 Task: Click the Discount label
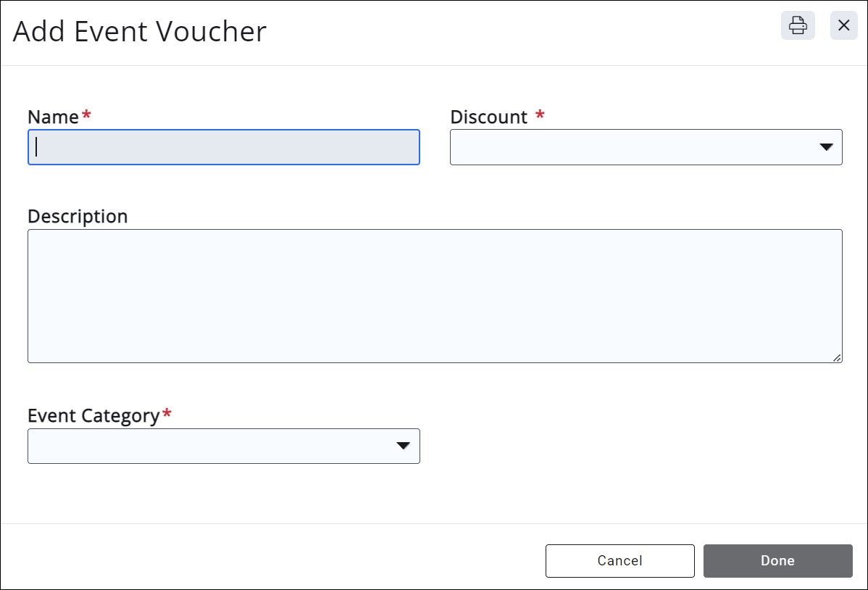coord(488,117)
